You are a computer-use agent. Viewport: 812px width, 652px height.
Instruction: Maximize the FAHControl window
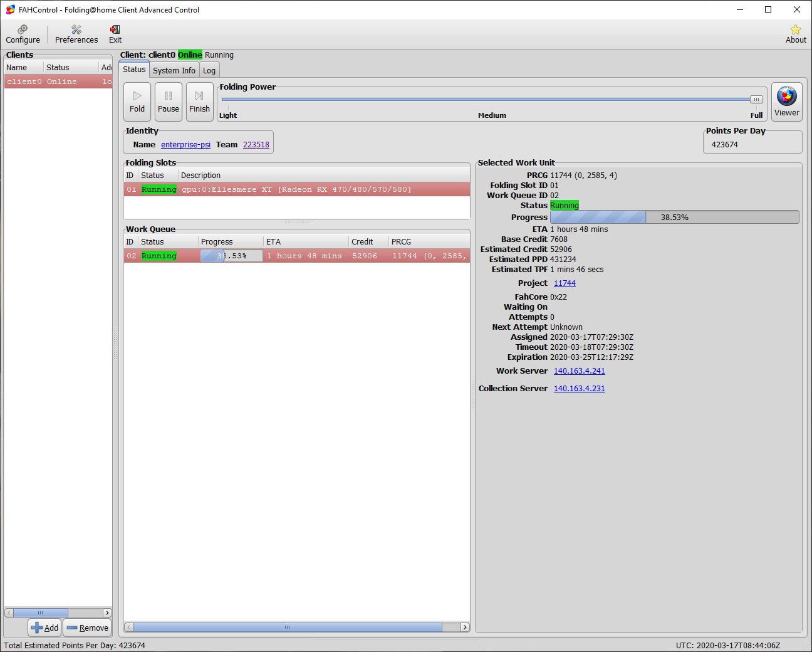coord(768,9)
